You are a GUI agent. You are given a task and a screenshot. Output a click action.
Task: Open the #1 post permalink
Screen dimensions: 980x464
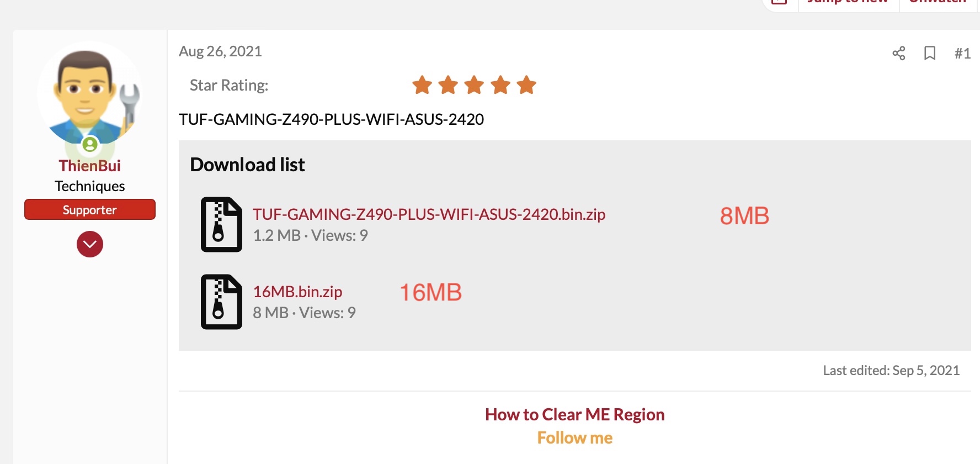coord(962,54)
